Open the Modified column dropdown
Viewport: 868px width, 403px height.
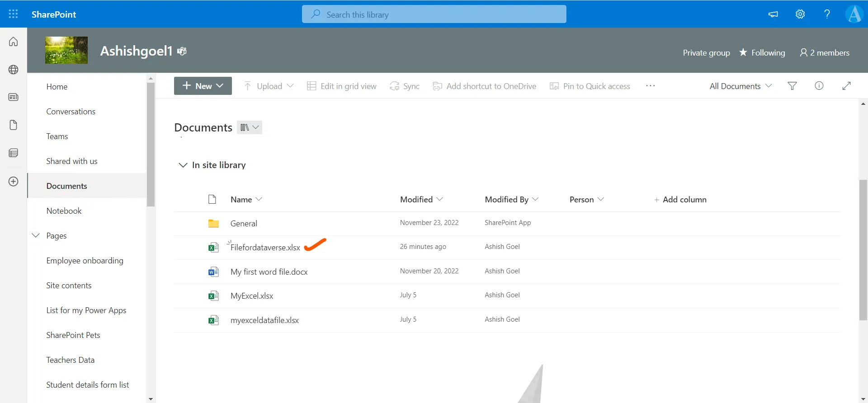point(421,199)
